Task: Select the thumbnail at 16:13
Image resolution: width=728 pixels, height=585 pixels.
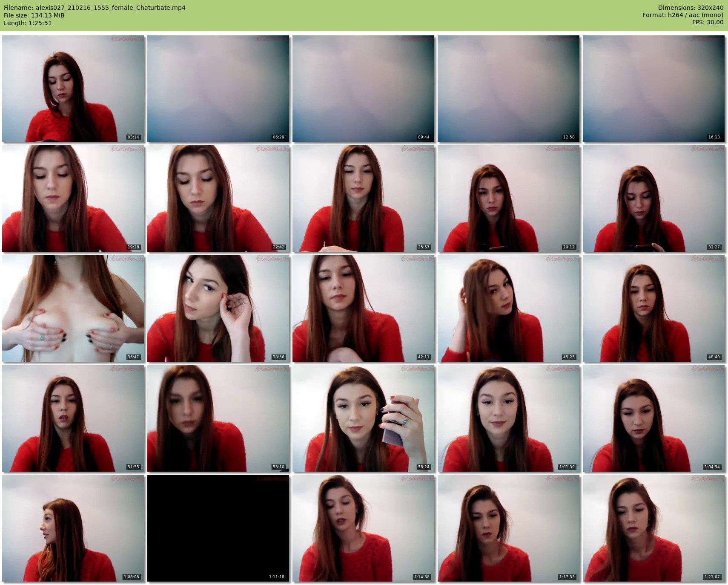Action: (653, 89)
